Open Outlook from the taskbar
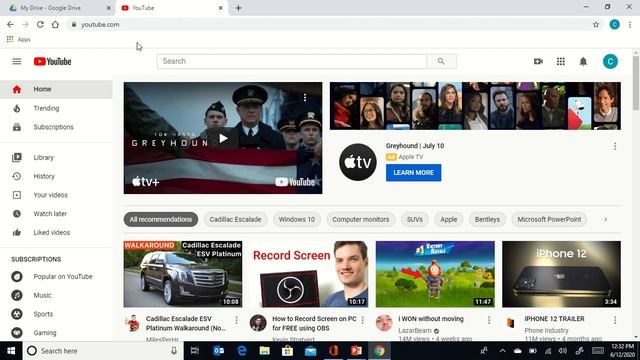This screenshot has width=640, height=360. 218,351
